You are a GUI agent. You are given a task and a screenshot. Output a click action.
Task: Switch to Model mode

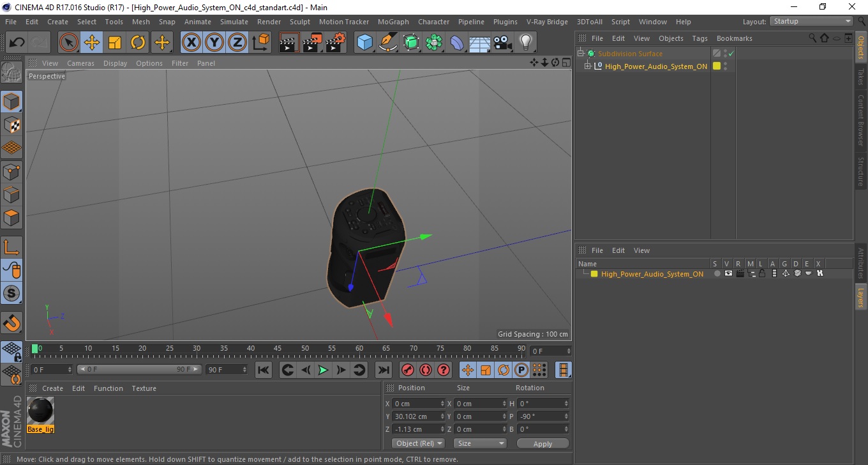point(11,102)
